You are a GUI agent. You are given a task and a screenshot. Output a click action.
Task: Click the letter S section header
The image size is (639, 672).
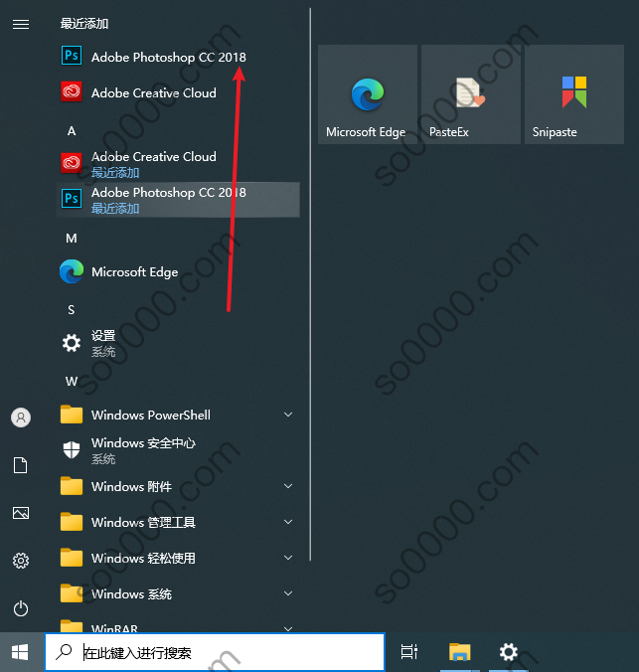(72, 310)
